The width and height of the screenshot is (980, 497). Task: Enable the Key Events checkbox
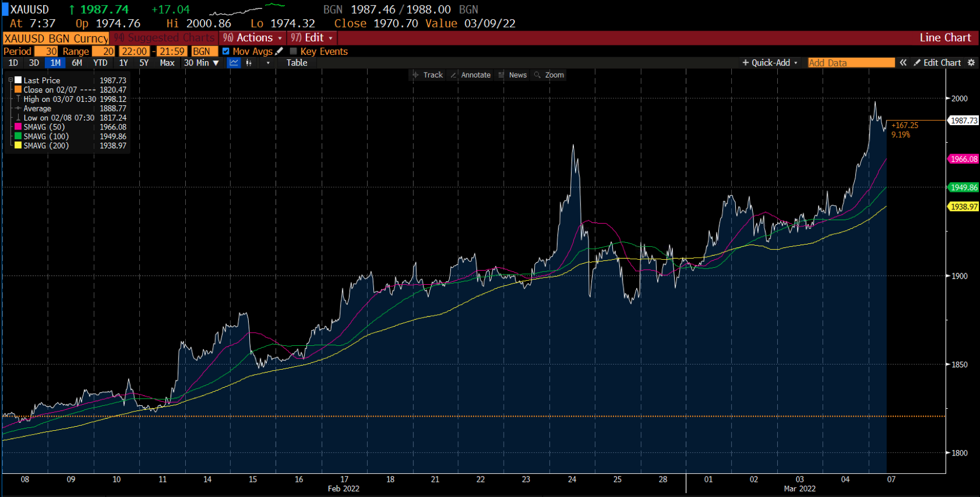[x=293, y=51]
